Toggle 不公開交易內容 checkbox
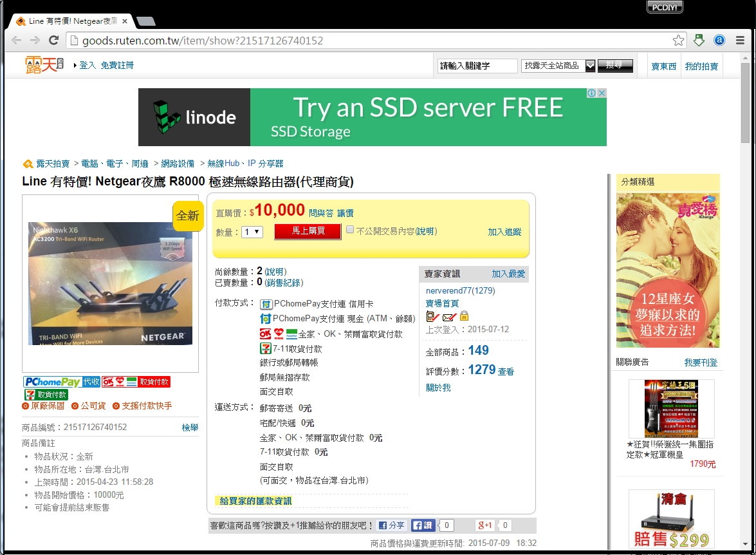This screenshot has width=756, height=555. click(x=350, y=230)
